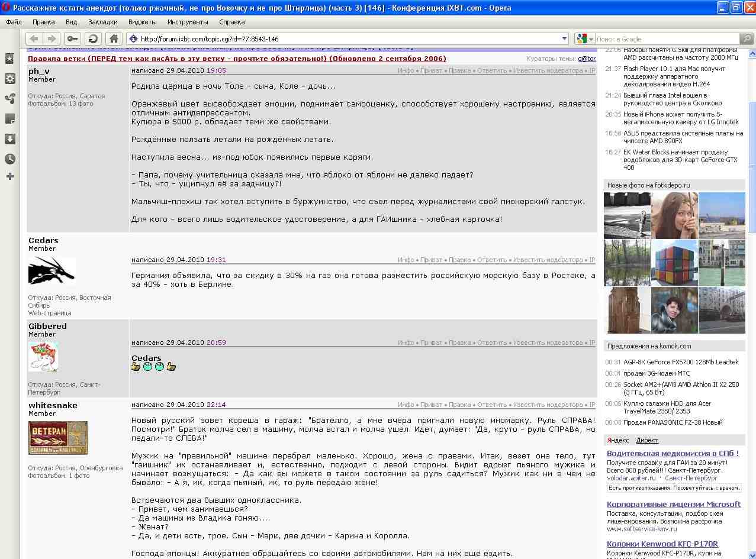Click the site info icon before URL

[x=133, y=39]
